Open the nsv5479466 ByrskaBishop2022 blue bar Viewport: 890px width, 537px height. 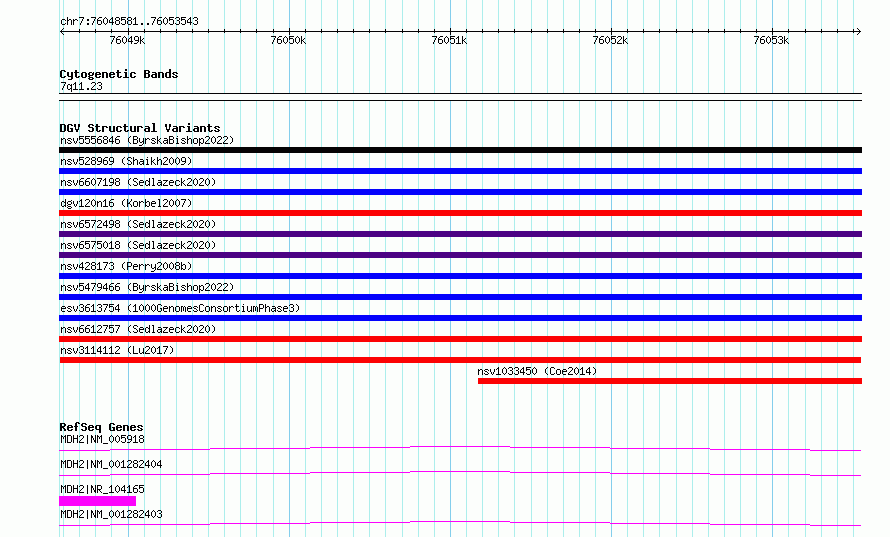click(460, 297)
